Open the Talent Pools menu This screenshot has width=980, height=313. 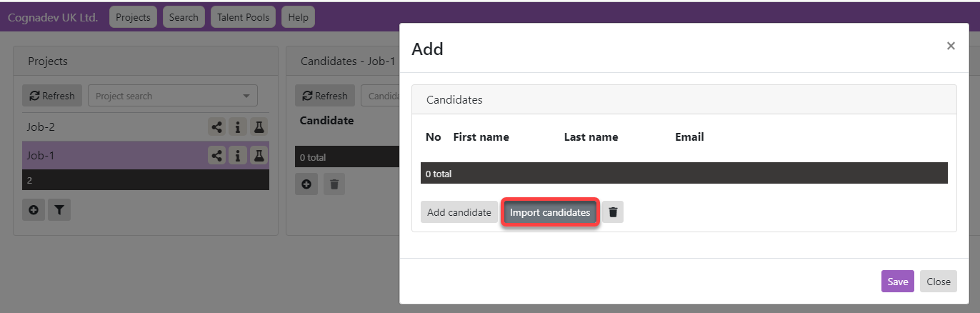pyautogui.click(x=243, y=17)
